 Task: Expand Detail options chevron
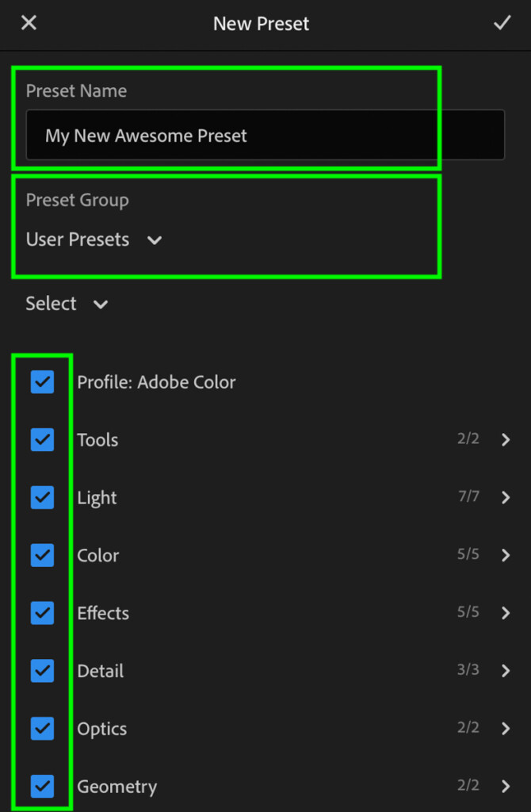pos(506,671)
